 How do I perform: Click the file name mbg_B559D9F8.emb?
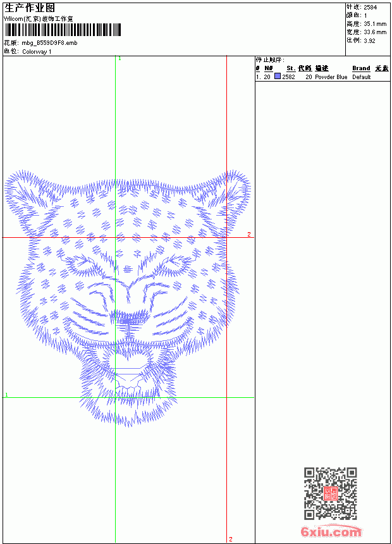(49, 43)
